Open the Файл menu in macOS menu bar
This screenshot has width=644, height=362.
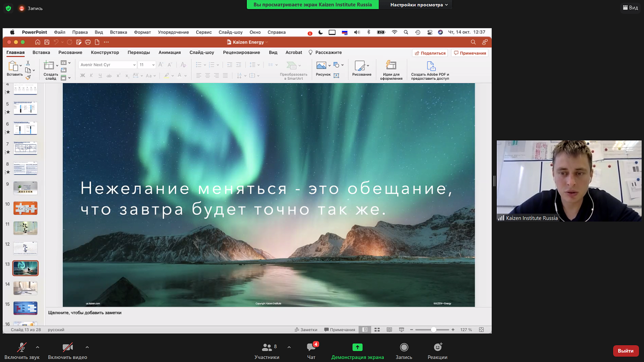(60, 32)
